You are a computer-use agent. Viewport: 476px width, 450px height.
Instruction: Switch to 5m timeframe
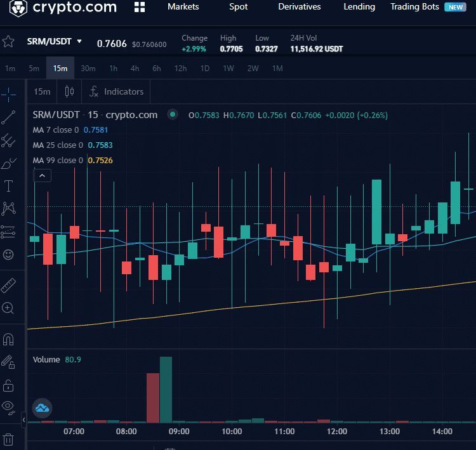[34, 69]
